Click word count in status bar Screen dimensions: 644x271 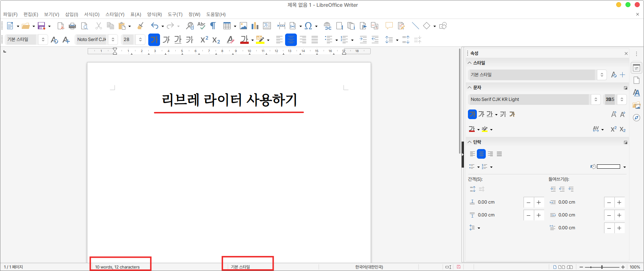117,267
